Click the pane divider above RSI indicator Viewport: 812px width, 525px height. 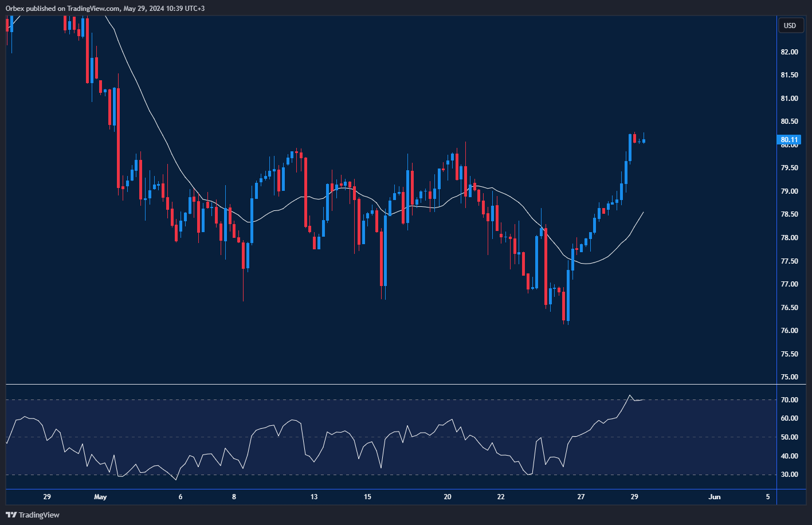(390, 384)
